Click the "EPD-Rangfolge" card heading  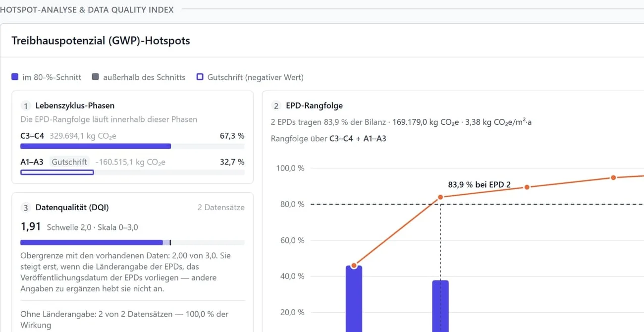(314, 106)
